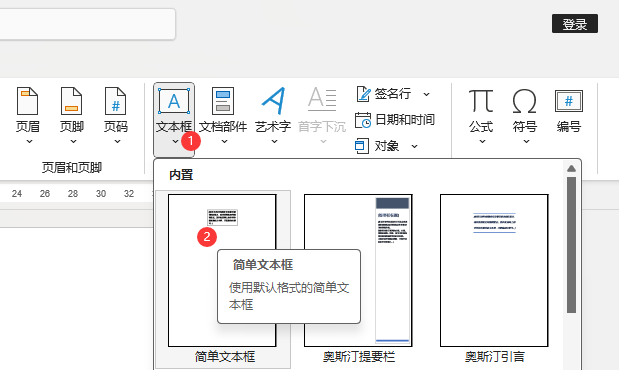Click the 日期和时间 date and time button
The height and width of the screenshot is (370, 619).
point(395,120)
